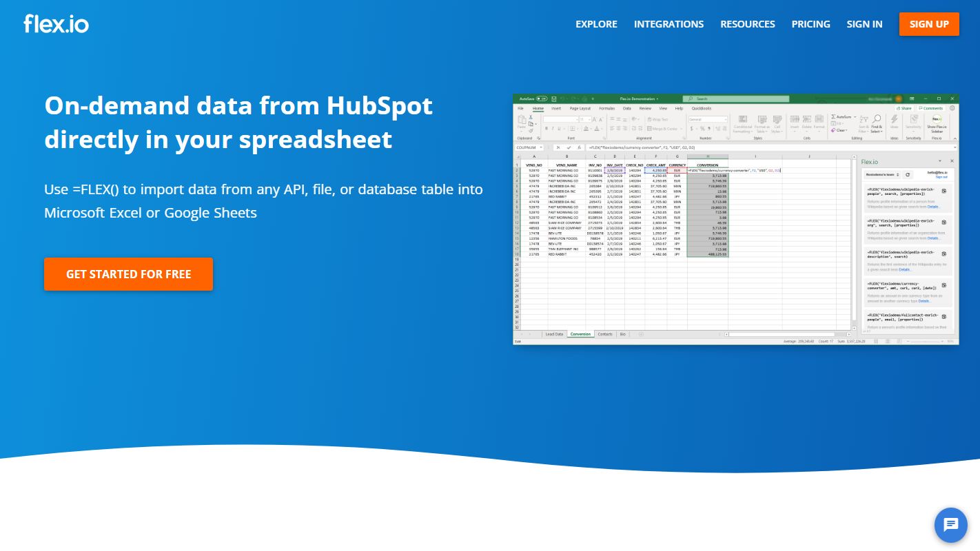Click the Sign In link
The image size is (980, 551).
click(864, 24)
